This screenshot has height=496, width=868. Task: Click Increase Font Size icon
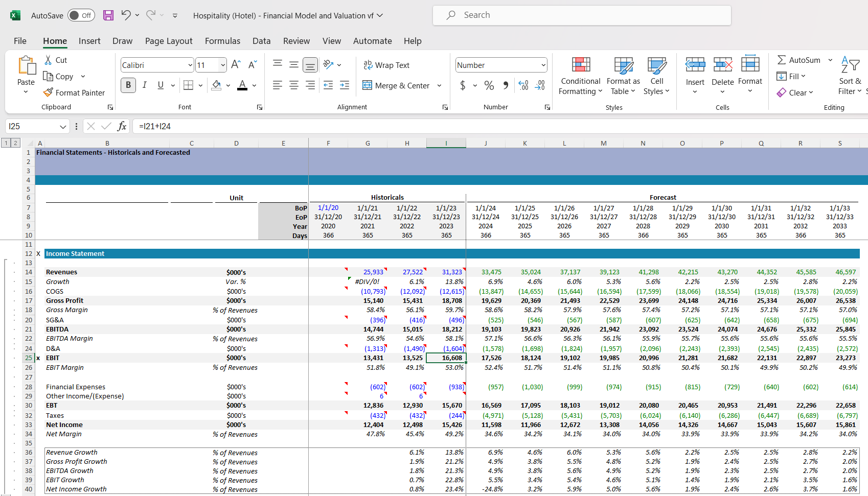coord(235,65)
